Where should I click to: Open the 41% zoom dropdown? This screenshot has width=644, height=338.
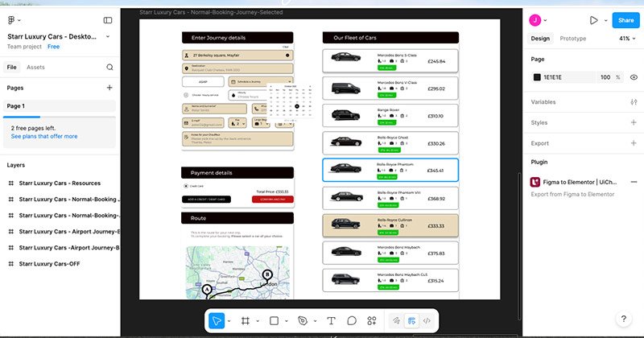point(627,39)
